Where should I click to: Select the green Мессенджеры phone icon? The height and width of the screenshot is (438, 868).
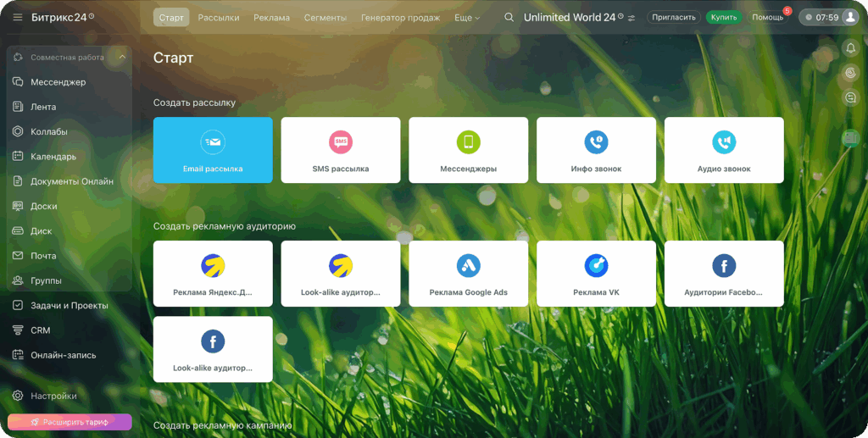[x=469, y=141]
